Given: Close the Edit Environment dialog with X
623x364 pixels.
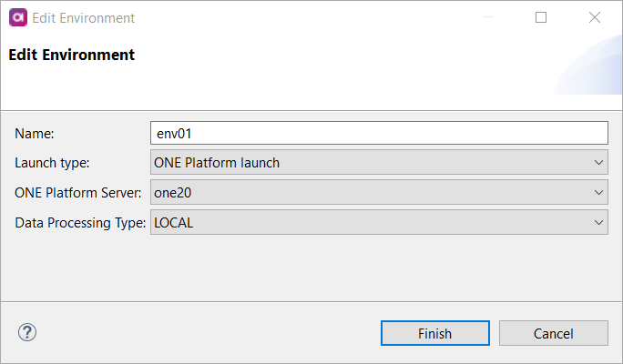Looking at the screenshot, I should [x=595, y=17].
